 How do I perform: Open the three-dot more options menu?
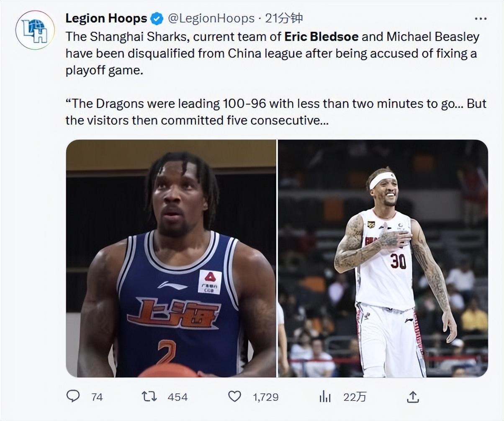(480, 19)
